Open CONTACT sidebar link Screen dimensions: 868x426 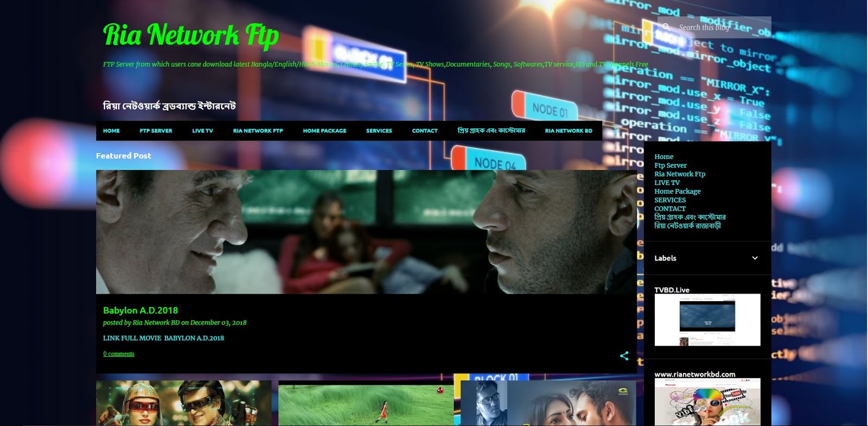pyautogui.click(x=670, y=209)
